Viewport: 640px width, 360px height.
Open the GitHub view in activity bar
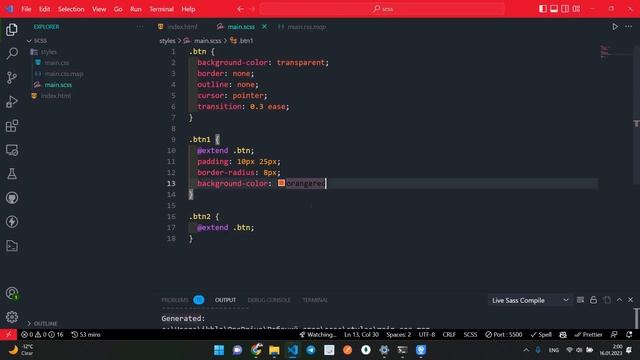click(12, 198)
